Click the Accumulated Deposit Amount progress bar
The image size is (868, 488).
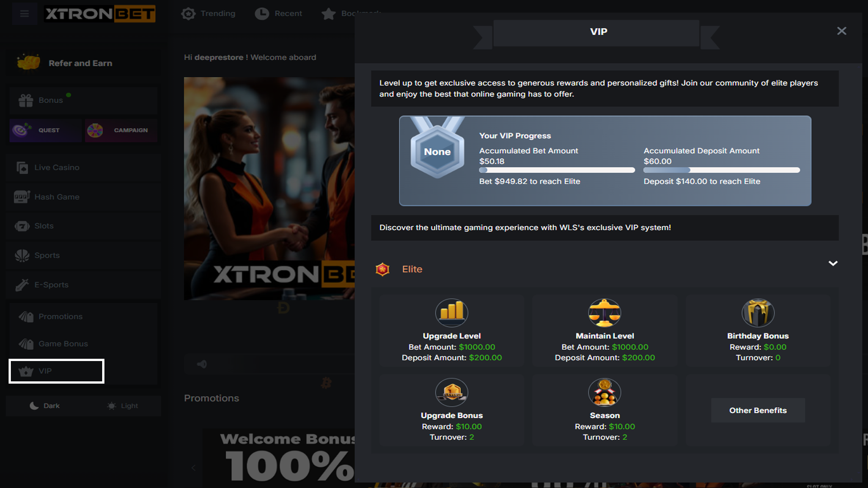pyautogui.click(x=722, y=170)
